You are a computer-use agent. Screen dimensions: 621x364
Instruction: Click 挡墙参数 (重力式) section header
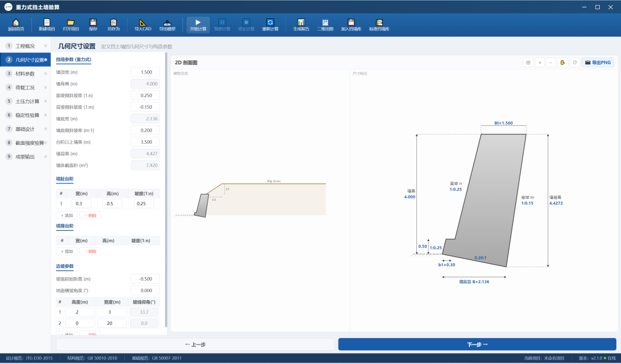74,59
